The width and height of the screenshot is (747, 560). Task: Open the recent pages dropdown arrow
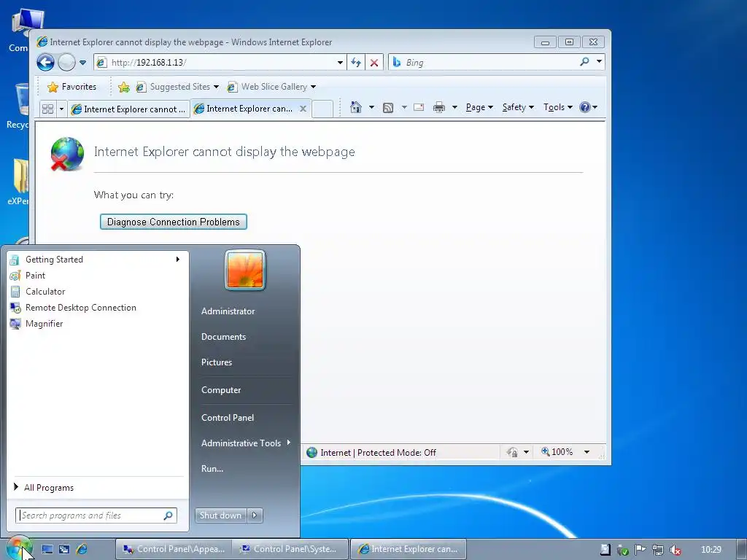(x=82, y=63)
